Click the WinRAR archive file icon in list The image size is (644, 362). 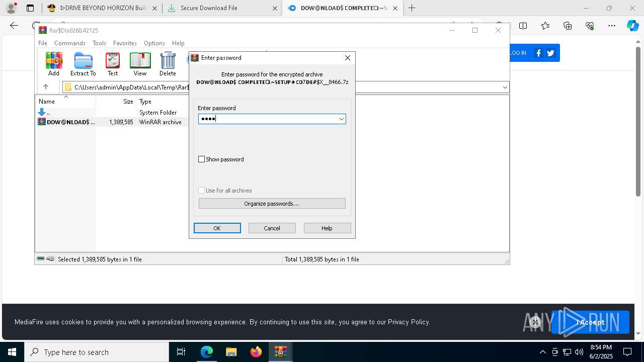(x=42, y=122)
